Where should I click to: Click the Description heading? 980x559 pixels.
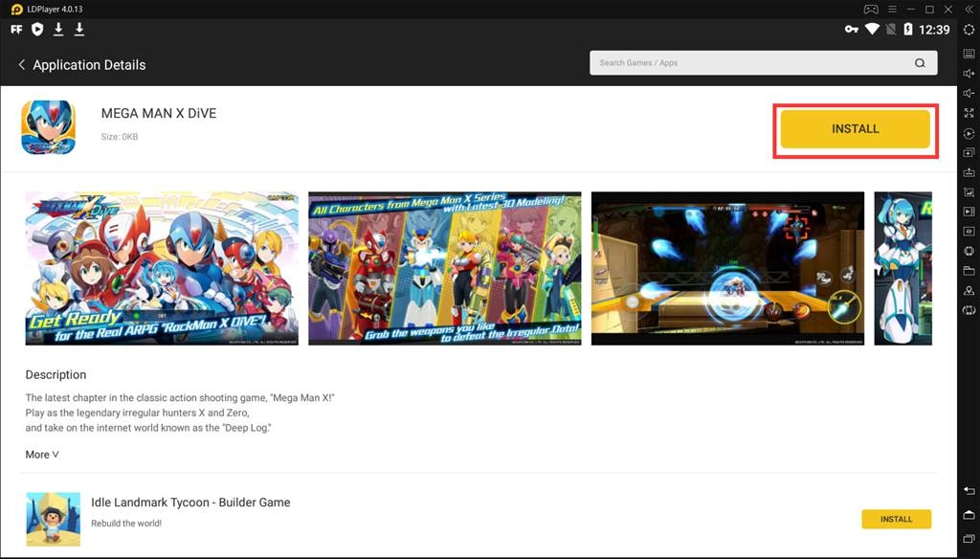pyautogui.click(x=56, y=374)
